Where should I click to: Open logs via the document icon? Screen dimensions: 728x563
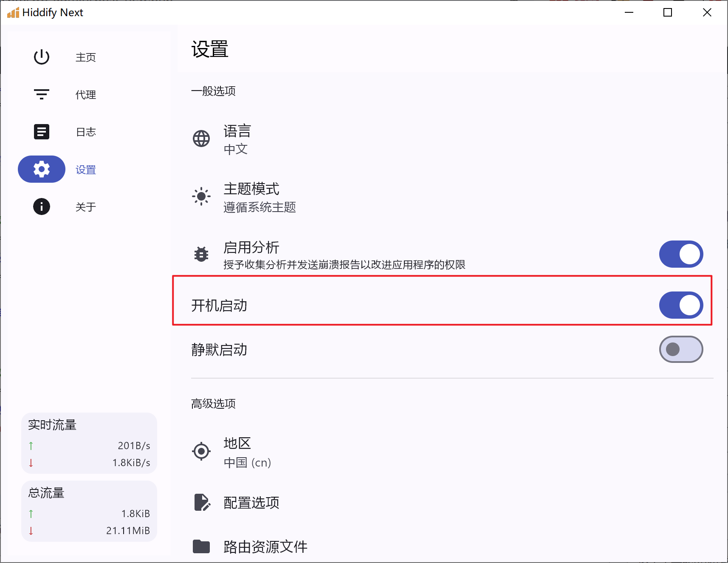[x=42, y=132]
